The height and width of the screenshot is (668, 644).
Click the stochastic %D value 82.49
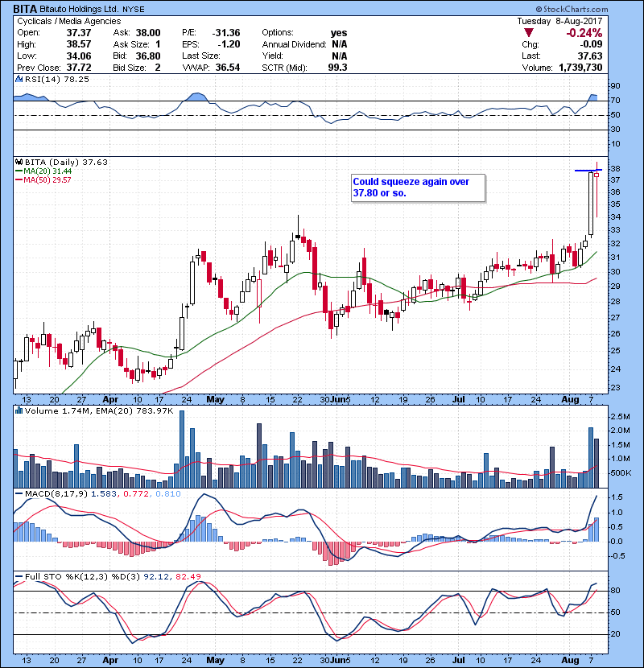tap(188, 576)
